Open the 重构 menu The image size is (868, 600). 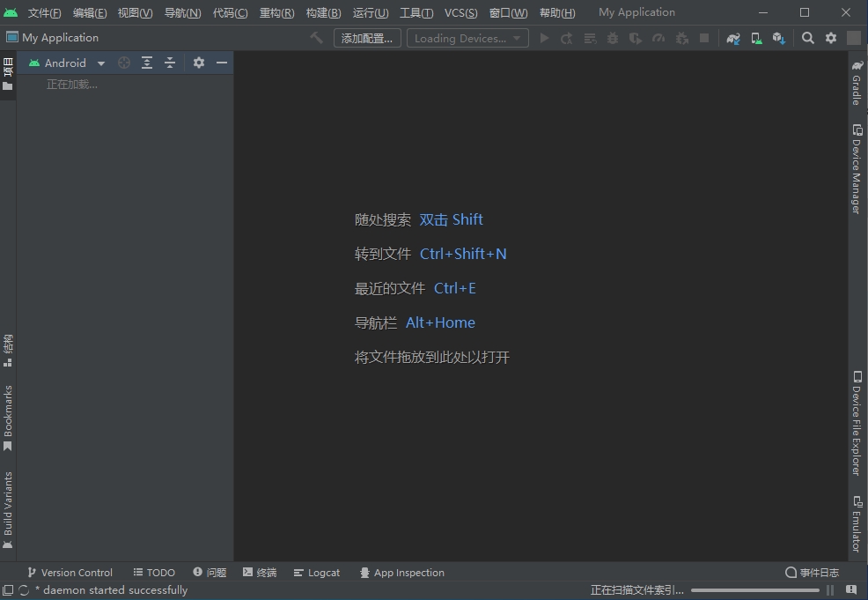click(277, 12)
